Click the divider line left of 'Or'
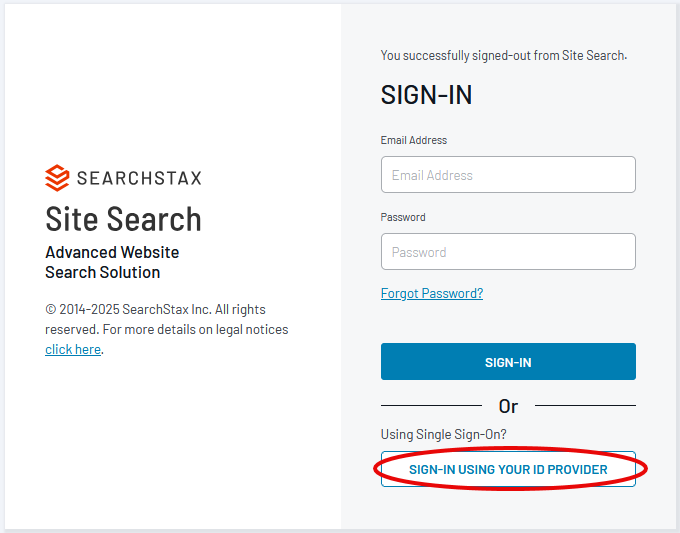Screen dimensions: 680x533 [430, 406]
